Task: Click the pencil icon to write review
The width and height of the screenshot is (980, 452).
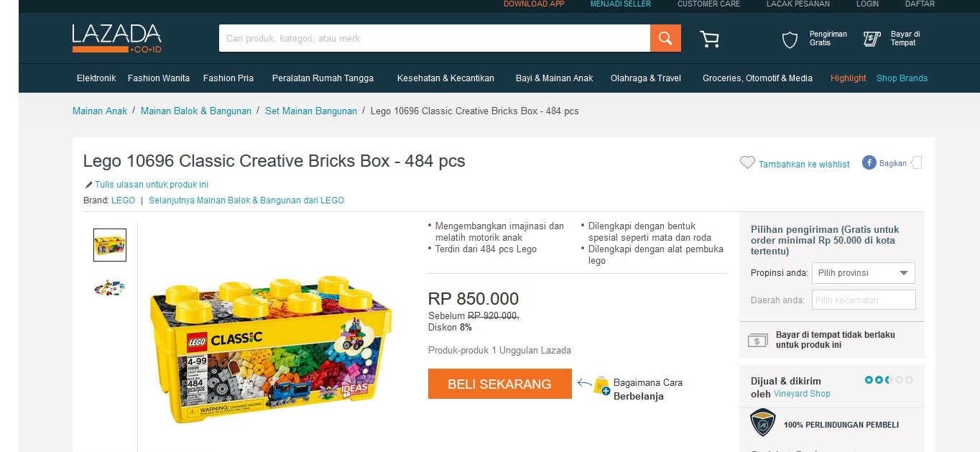Action: (x=88, y=185)
